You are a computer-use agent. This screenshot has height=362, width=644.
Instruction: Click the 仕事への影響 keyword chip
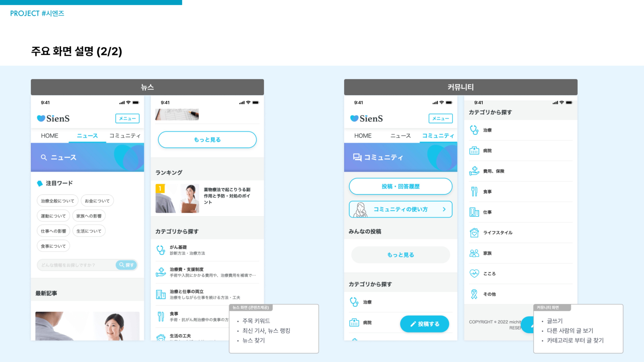click(53, 231)
